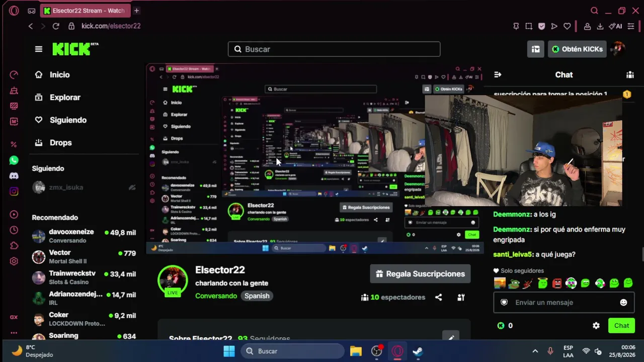Image resolution: width=644 pixels, height=362 pixels.
Task: Insert the angry red face emote
Action: pyautogui.click(x=556, y=284)
